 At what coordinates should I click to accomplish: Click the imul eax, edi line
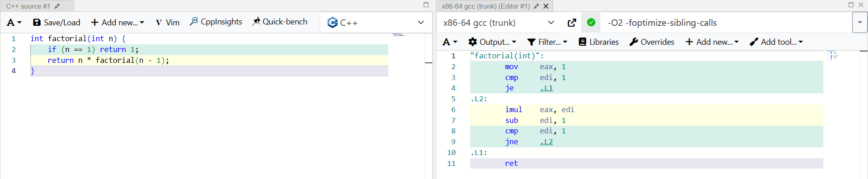click(646, 110)
